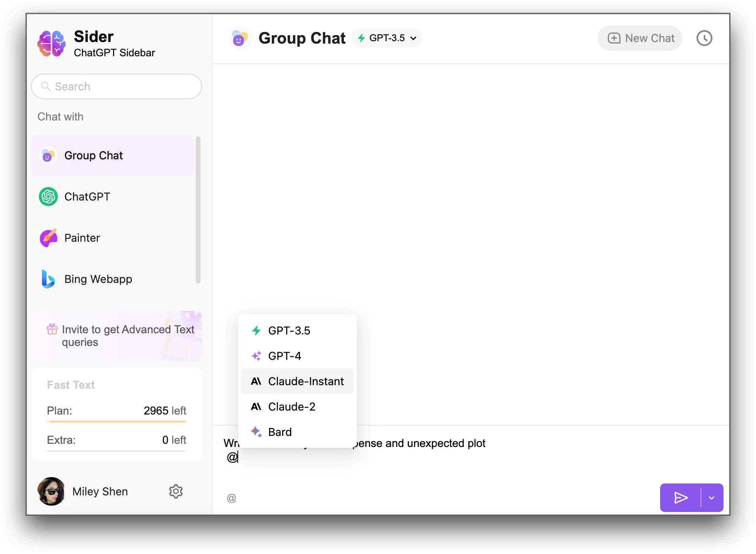The width and height of the screenshot is (756, 554).
Task: Send the message with the arrow button
Action: [x=680, y=498]
